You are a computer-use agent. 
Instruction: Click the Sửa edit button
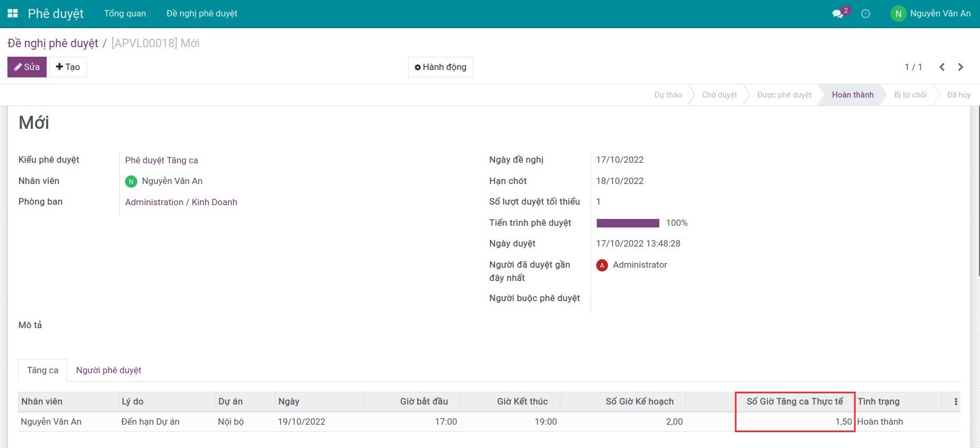[x=27, y=67]
